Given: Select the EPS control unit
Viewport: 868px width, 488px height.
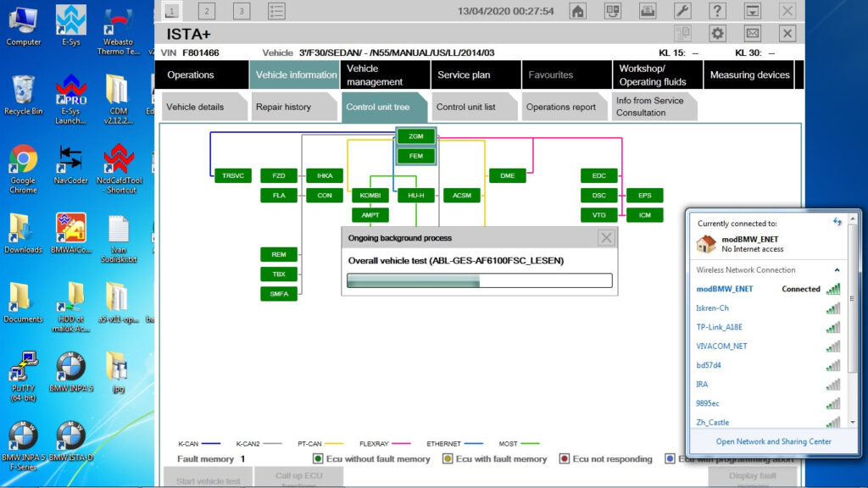Looking at the screenshot, I should coord(645,196).
